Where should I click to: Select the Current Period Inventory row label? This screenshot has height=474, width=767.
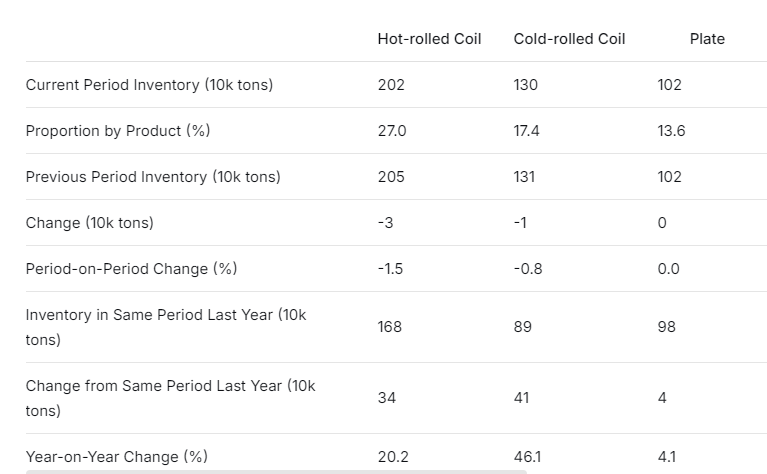point(149,85)
